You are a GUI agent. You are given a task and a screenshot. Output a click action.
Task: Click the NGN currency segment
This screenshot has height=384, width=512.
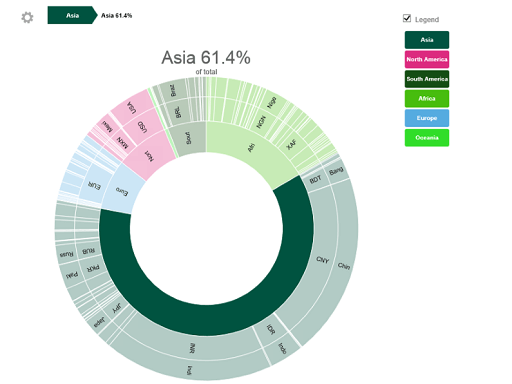click(x=261, y=122)
